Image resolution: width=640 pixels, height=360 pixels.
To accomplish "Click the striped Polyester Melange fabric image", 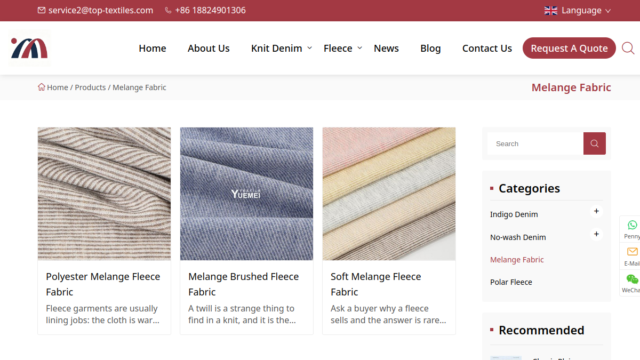I will point(104,193).
